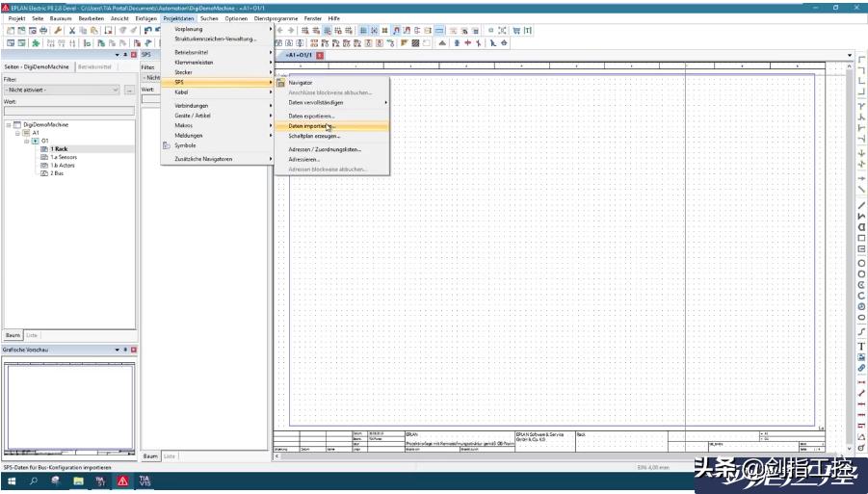Image resolution: width=868 pixels, height=494 pixels.
Task: Click the green puzzle piece icon
Action: (x=36, y=43)
